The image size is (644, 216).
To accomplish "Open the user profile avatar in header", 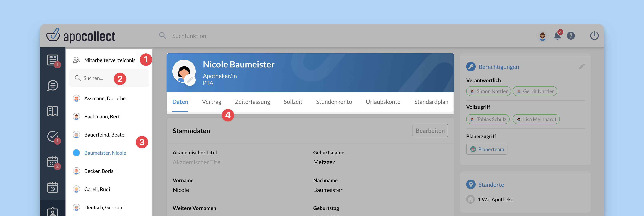I will pos(542,36).
